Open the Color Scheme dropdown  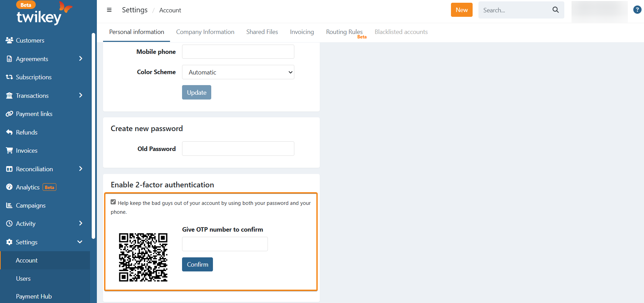click(x=238, y=72)
